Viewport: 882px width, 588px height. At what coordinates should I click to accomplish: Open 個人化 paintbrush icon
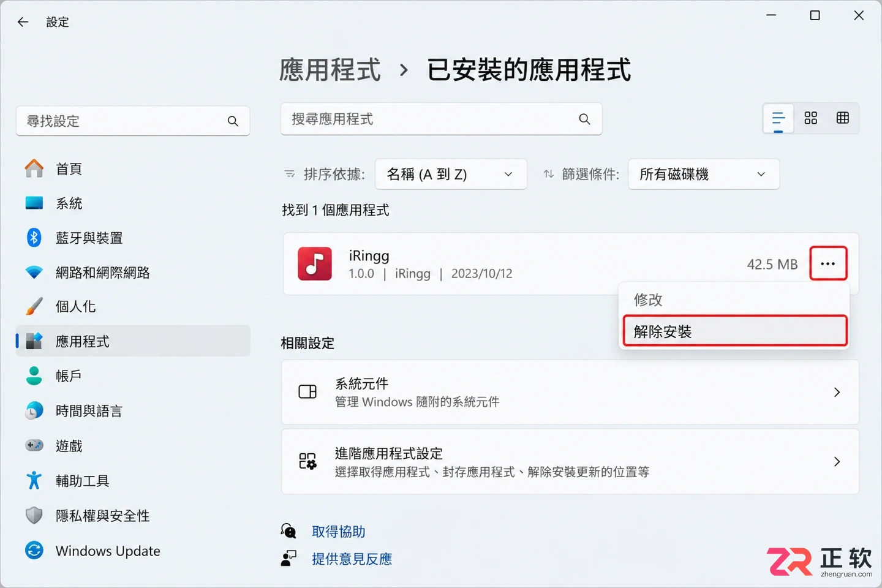click(x=34, y=306)
